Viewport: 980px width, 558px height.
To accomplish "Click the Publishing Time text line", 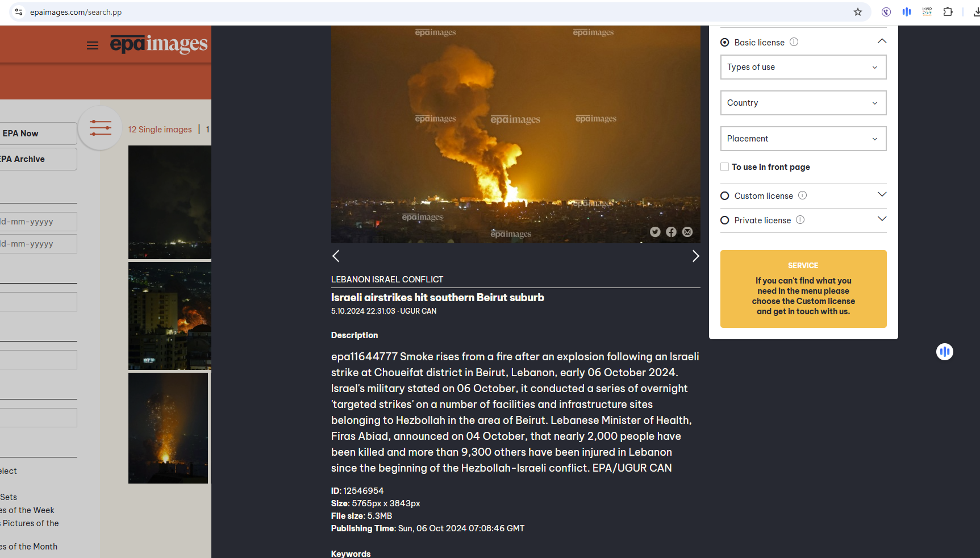I will [428, 528].
